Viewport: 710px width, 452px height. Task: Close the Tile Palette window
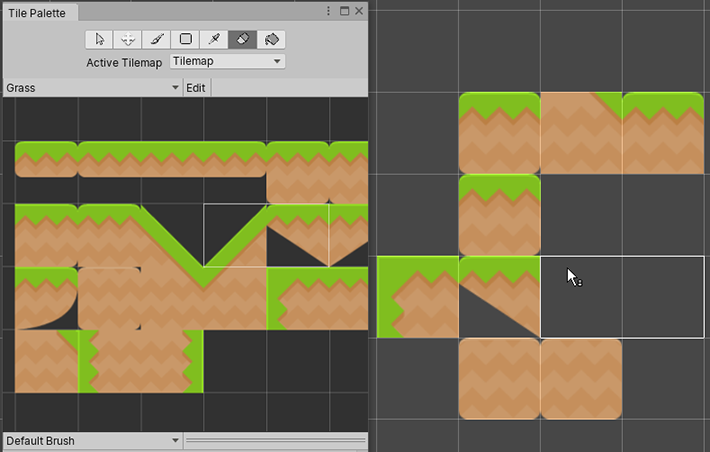click(x=359, y=10)
